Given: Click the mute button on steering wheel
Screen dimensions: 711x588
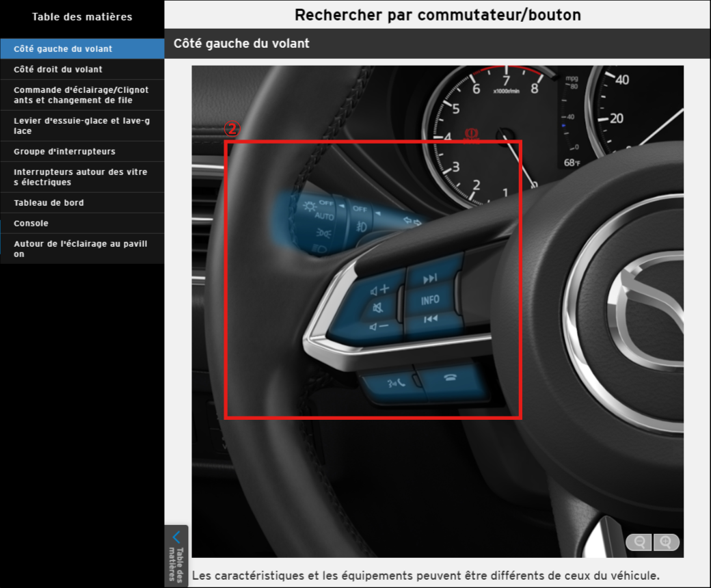Looking at the screenshot, I should coord(377,308).
